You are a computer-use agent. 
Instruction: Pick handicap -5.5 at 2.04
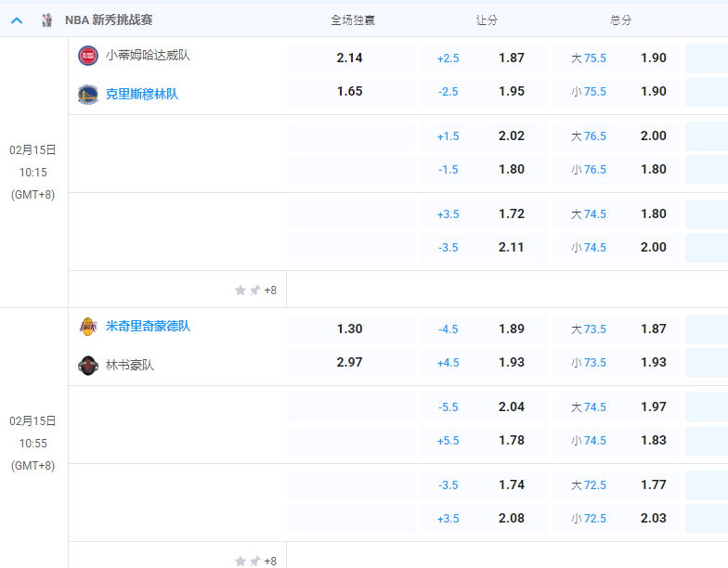485,407
